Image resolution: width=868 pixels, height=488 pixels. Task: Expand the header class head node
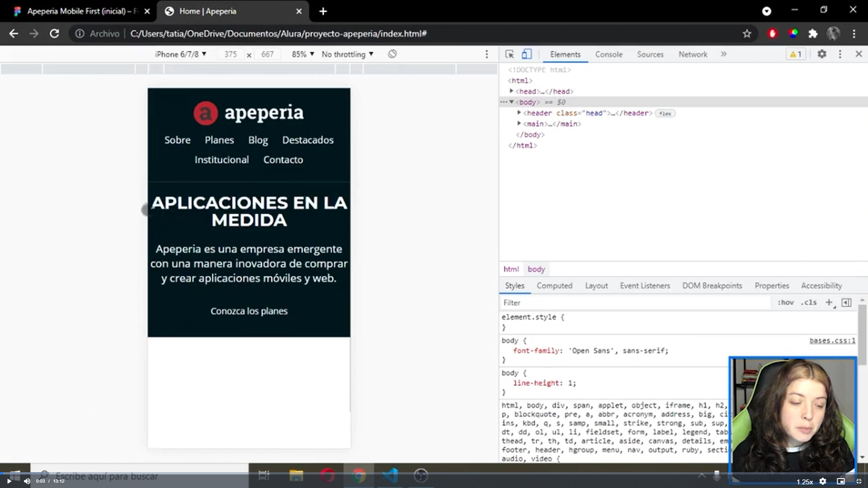click(519, 113)
